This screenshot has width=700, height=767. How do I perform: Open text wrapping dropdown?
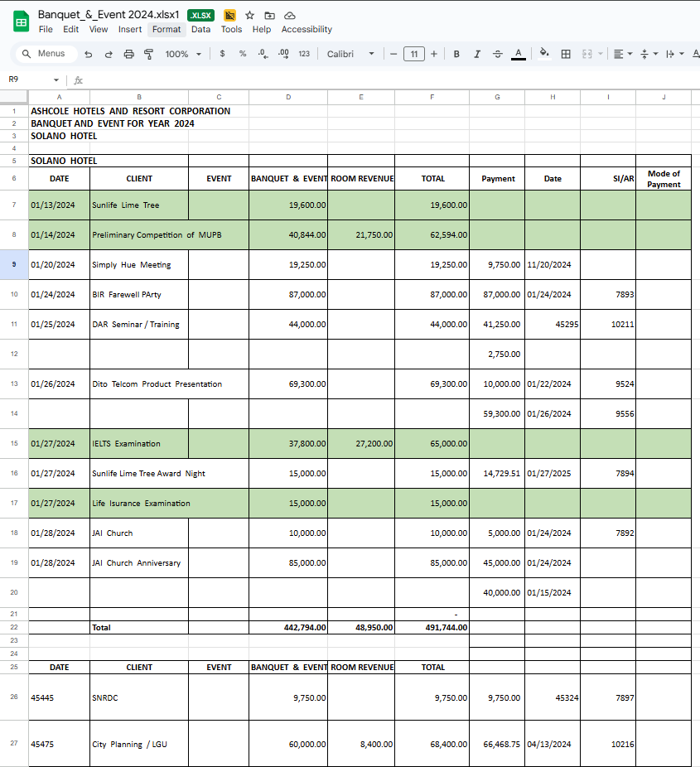[675, 54]
